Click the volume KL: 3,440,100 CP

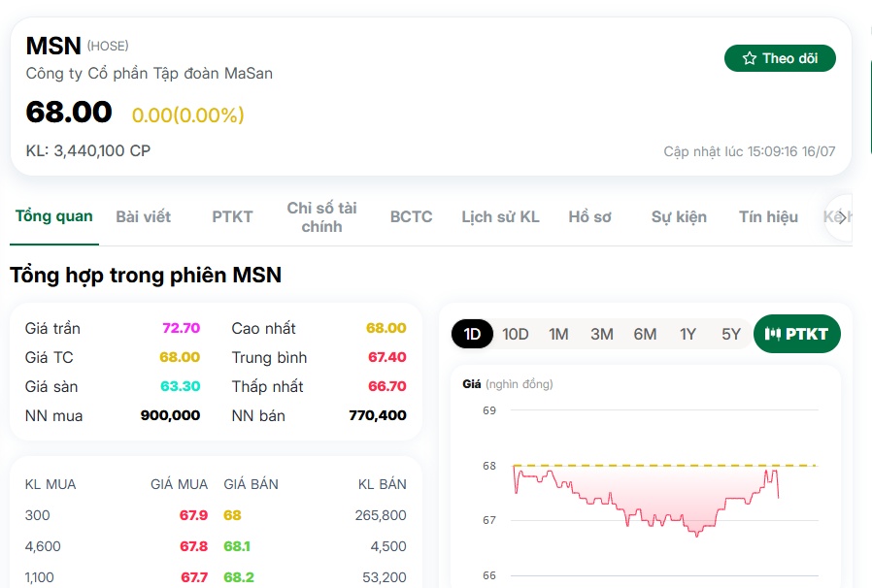pos(87,150)
